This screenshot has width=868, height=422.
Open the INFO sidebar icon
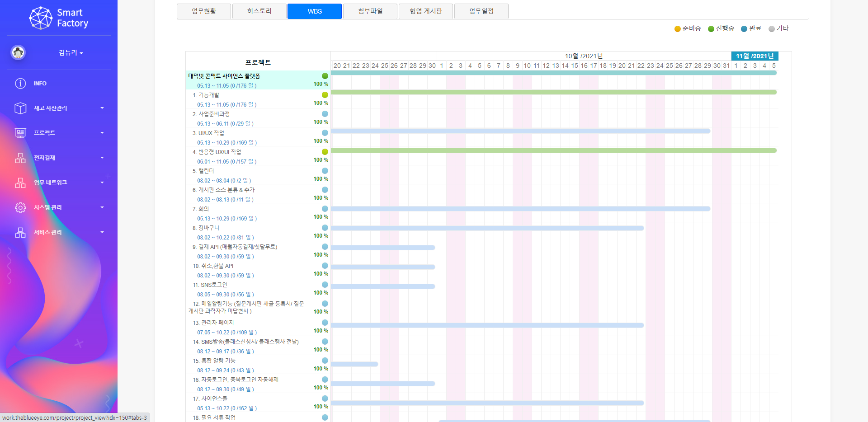click(x=20, y=83)
